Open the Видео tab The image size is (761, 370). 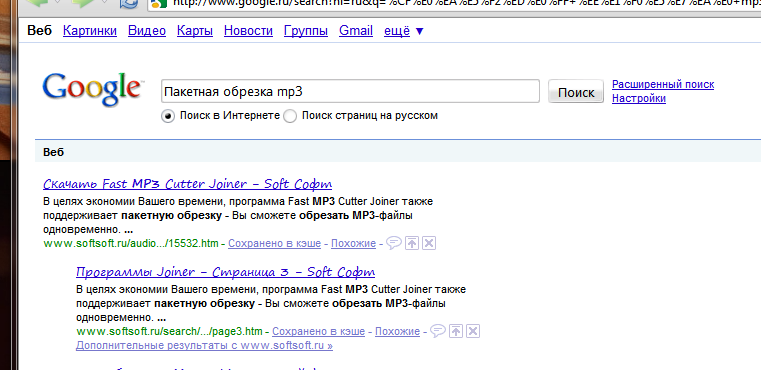[x=147, y=31]
